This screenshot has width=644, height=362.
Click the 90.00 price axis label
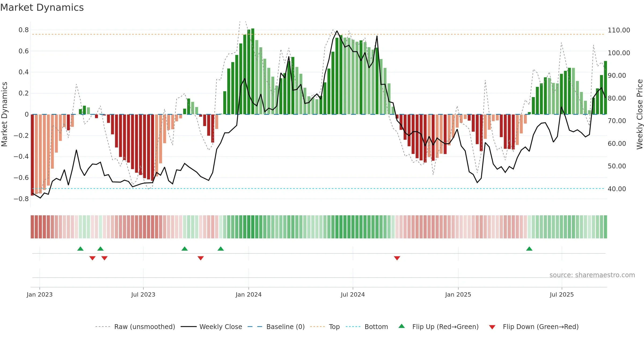pyautogui.click(x=617, y=75)
